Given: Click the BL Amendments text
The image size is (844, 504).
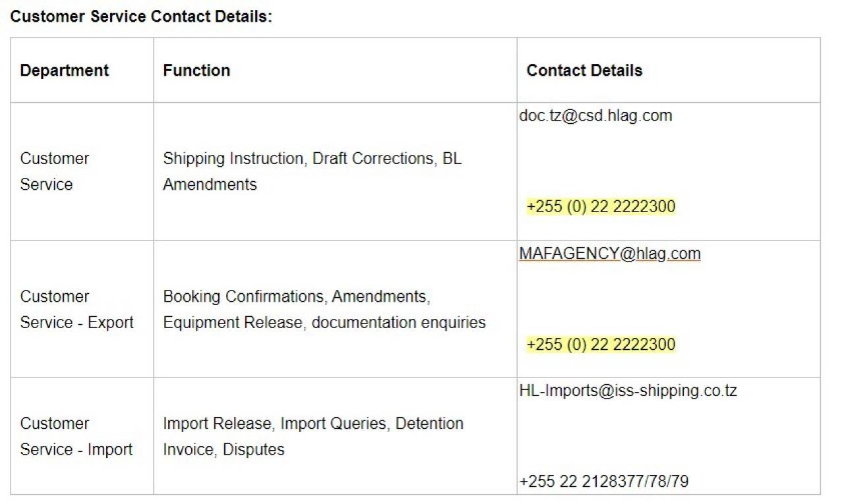Looking at the screenshot, I should 313,171.
